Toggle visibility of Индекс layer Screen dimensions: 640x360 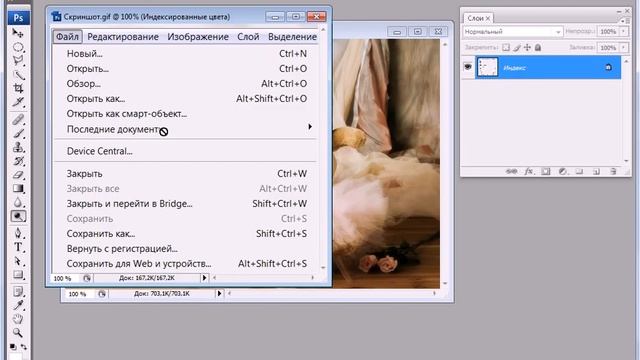tap(468, 67)
